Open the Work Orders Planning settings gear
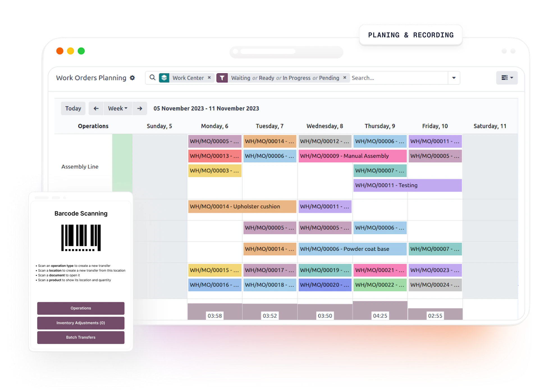This screenshot has height=392, width=539. tap(133, 78)
